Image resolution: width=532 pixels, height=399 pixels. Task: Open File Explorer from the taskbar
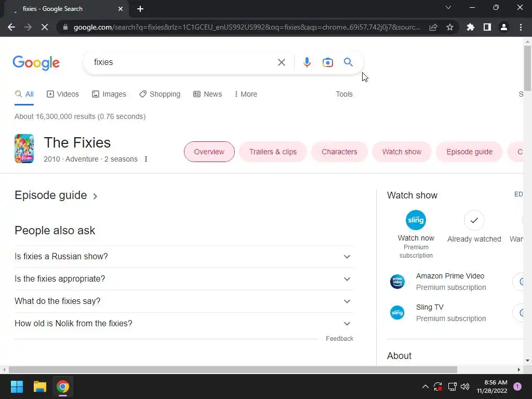[39, 387]
